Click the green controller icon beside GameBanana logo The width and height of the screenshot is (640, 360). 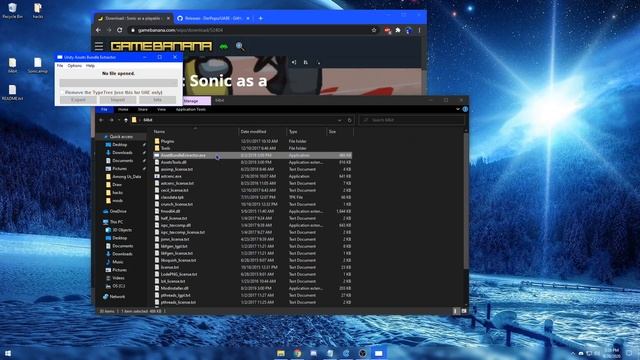(x=224, y=47)
